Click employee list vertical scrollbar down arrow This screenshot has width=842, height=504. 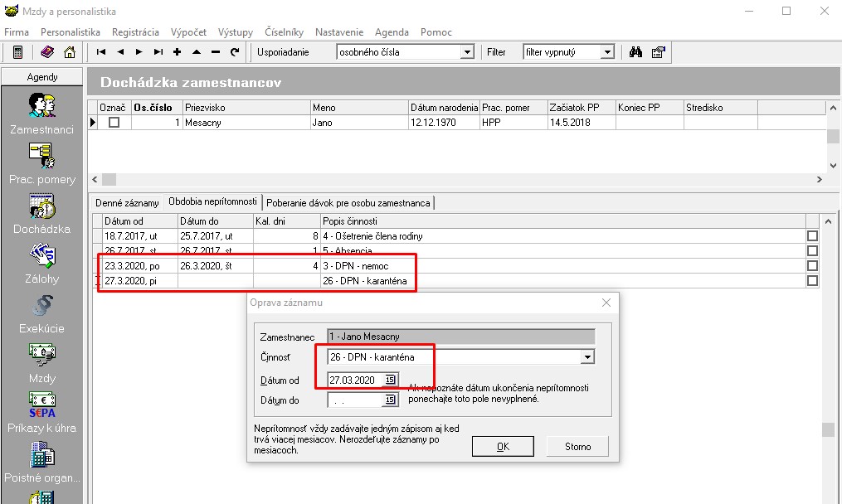pyautogui.click(x=833, y=165)
